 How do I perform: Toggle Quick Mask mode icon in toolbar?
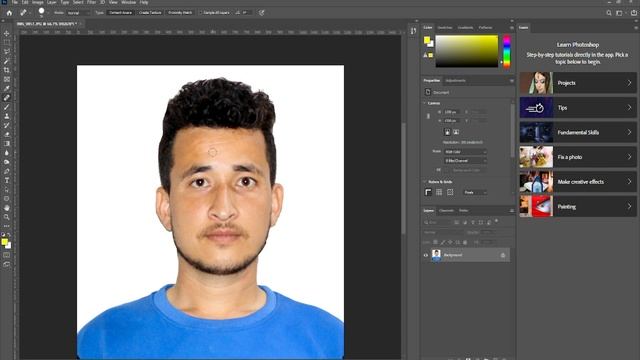pos(7,255)
